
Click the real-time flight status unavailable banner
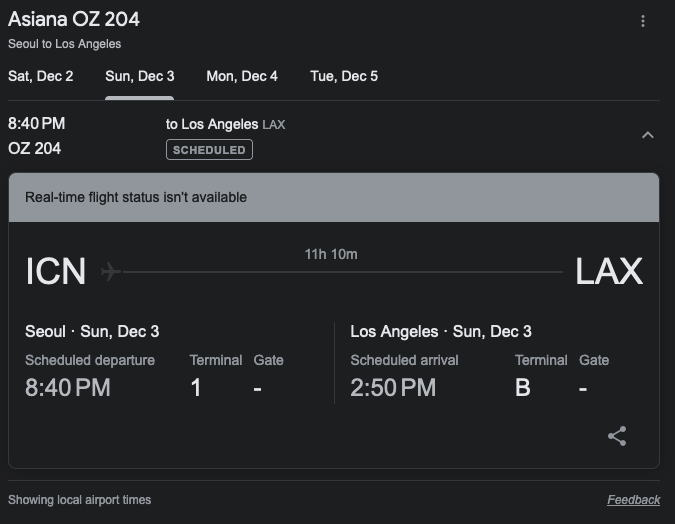tap(334, 198)
